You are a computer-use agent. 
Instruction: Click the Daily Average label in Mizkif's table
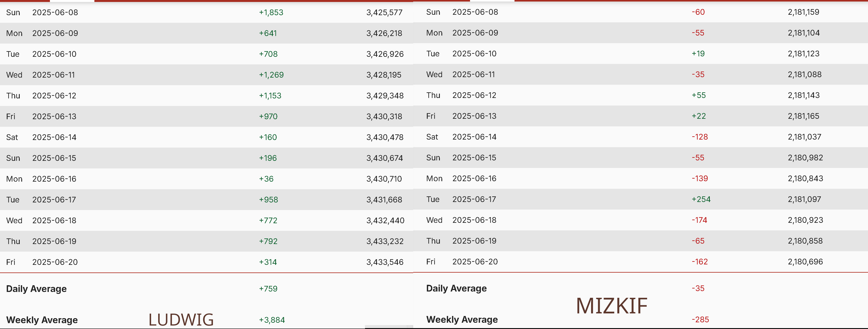click(x=456, y=289)
